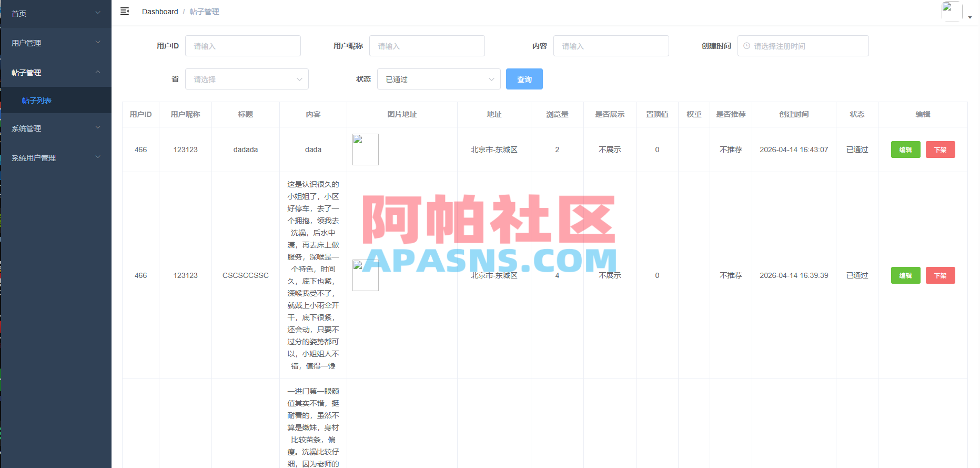This screenshot has height=468, width=980.
Task: Toggle the sidebar collapse hamburger icon
Action: coord(125,11)
